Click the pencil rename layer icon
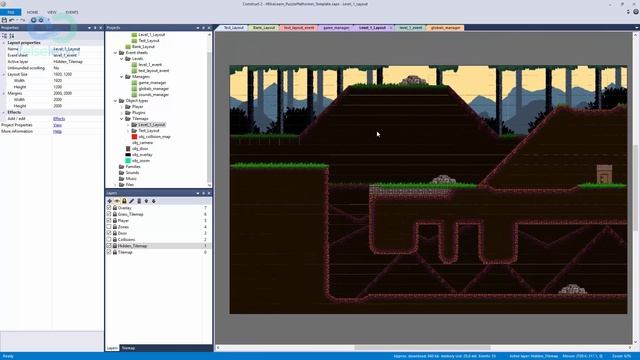Screen dimensions: 640x360 (x=131, y=201)
